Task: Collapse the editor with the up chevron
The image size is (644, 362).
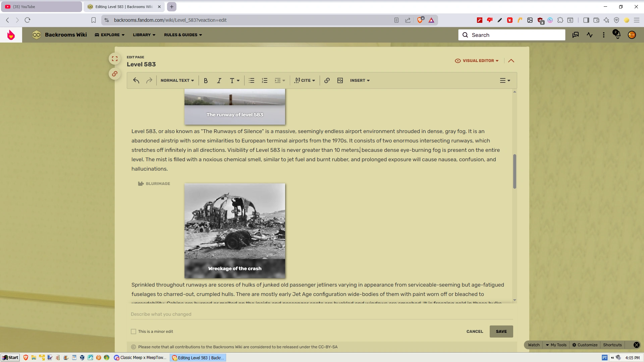Action: click(x=511, y=61)
